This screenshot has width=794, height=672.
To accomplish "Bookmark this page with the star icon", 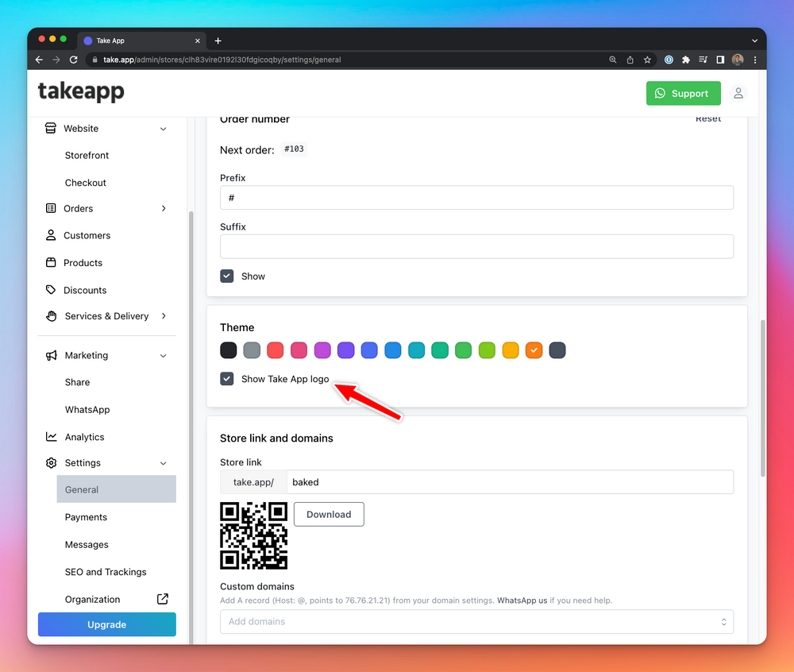I will (647, 60).
